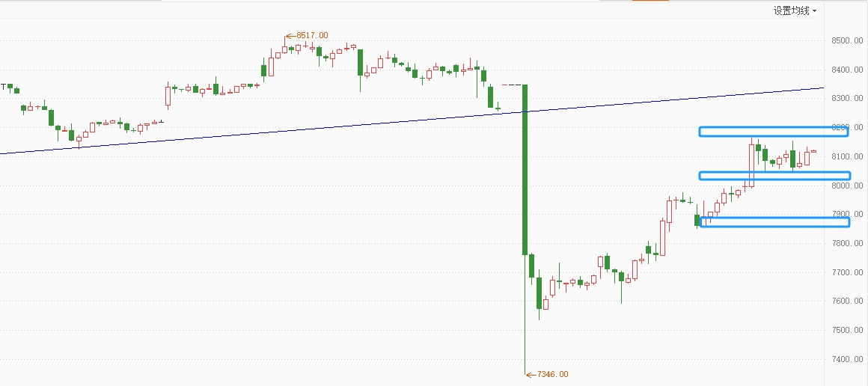The height and width of the screenshot is (386, 868).
Task: Click the giant green crash candle body
Action: (525, 170)
